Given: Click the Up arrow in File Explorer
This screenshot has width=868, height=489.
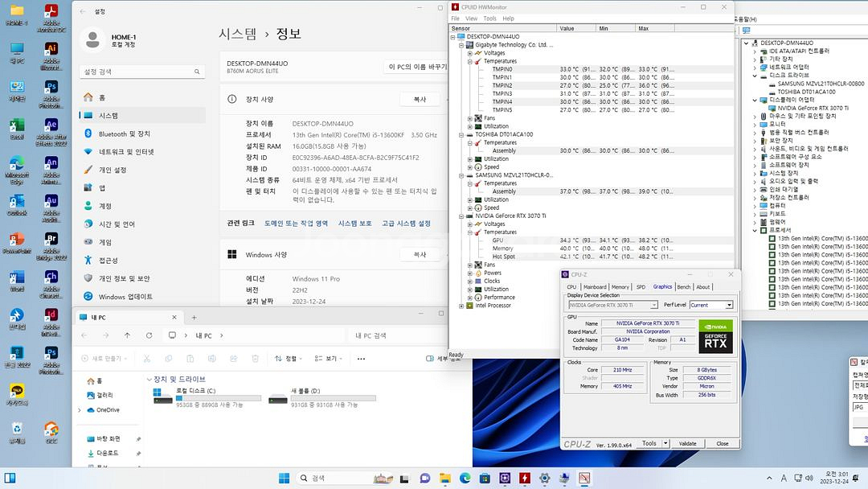Looking at the screenshot, I should pyautogui.click(x=127, y=335).
